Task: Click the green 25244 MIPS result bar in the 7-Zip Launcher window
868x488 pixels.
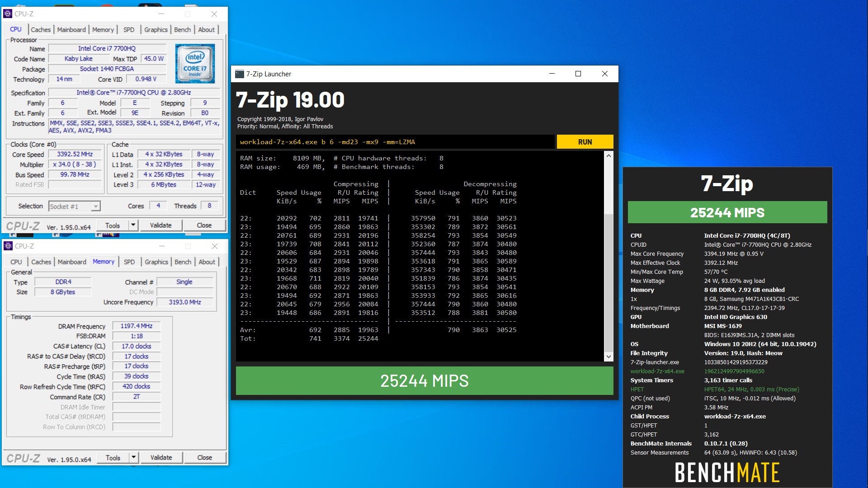Action: point(425,380)
